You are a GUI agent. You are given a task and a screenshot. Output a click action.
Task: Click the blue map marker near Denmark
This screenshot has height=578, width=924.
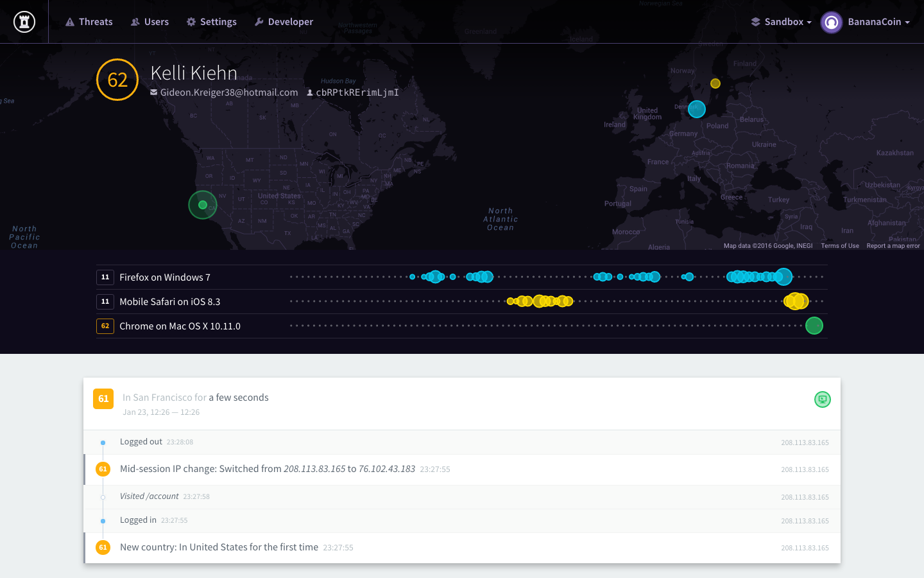coord(697,109)
